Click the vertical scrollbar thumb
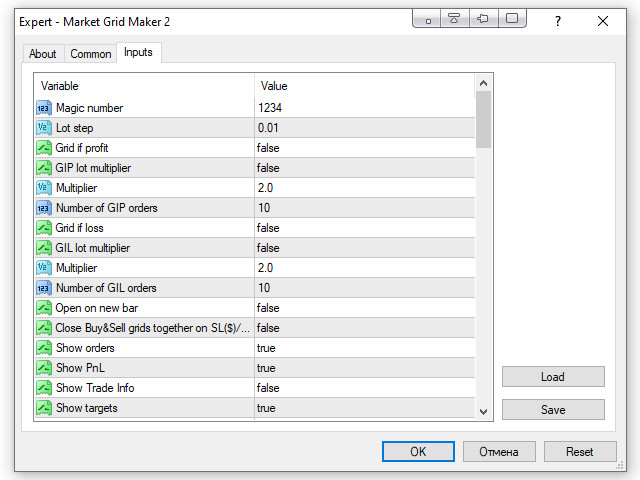 point(484,119)
